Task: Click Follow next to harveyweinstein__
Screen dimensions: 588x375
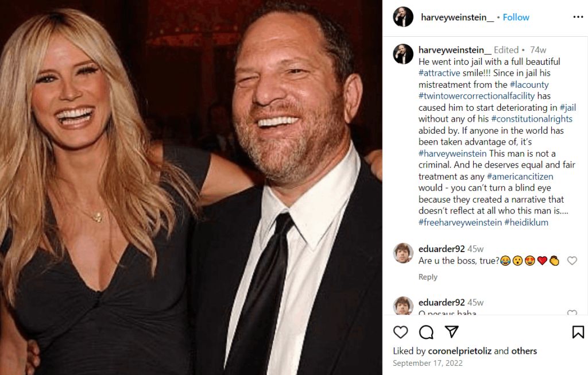Action: (516, 17)
